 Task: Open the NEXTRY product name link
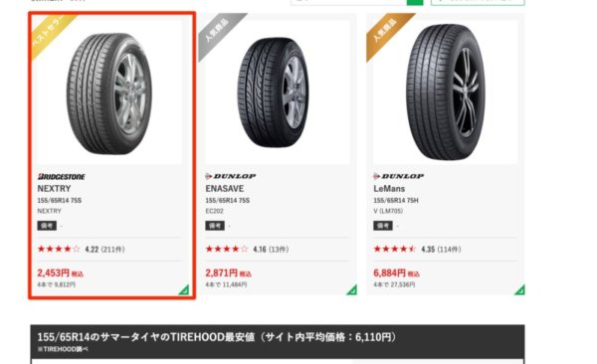54,189
